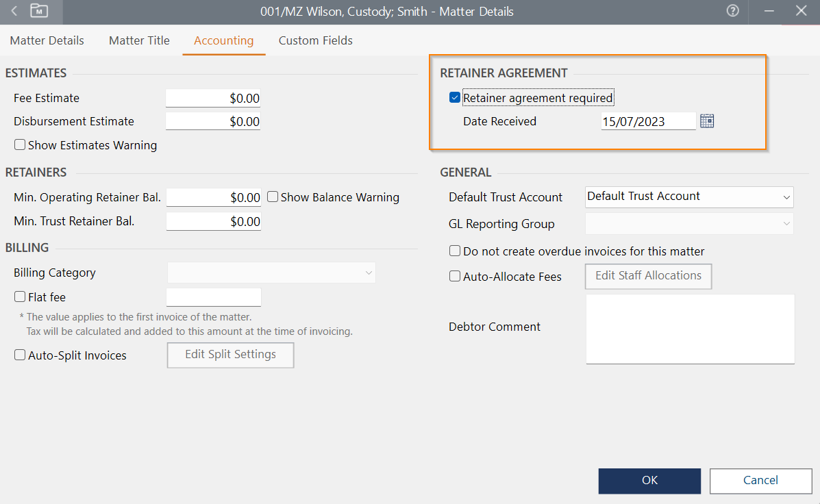
Task: Expand the Default Trust Account dropdown
Action: (689, 197)
